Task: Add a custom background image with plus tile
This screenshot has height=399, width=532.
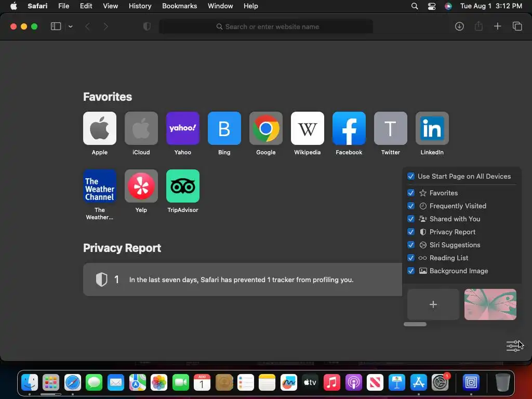Action: pos(433,304)
